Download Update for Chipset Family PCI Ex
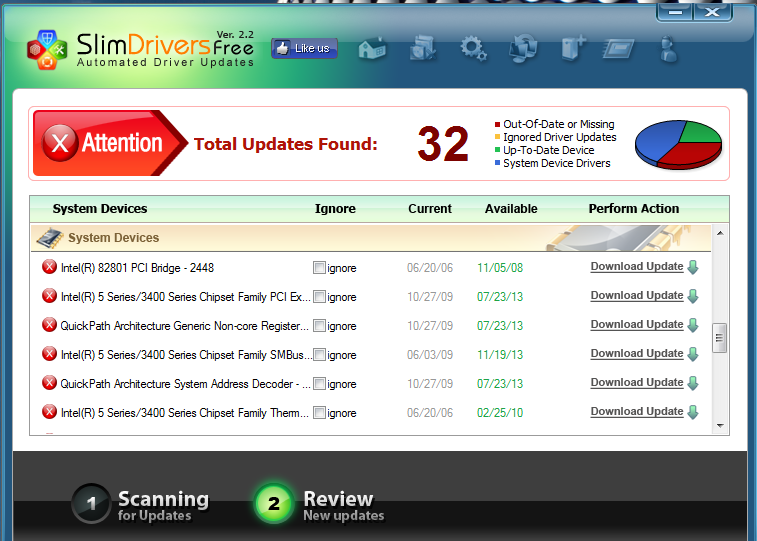 (637, 295)
